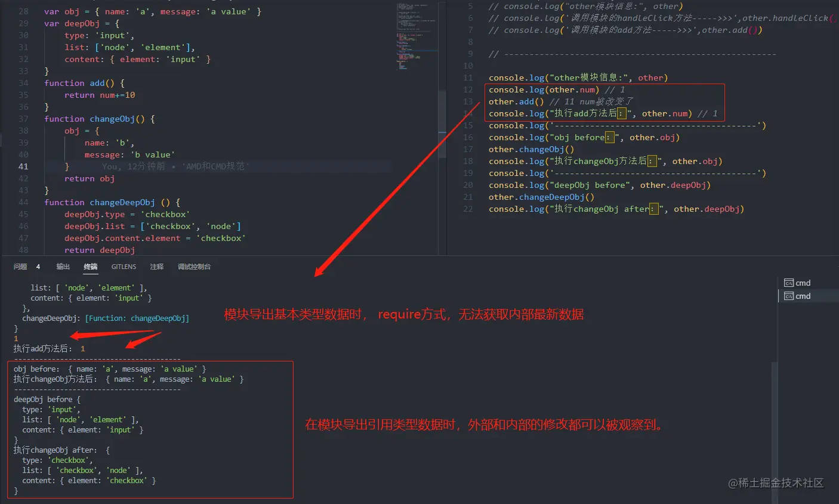Click the 'var deepObj = {' line
This screenshot has height=504, width=839.
[x=82, y=23]
